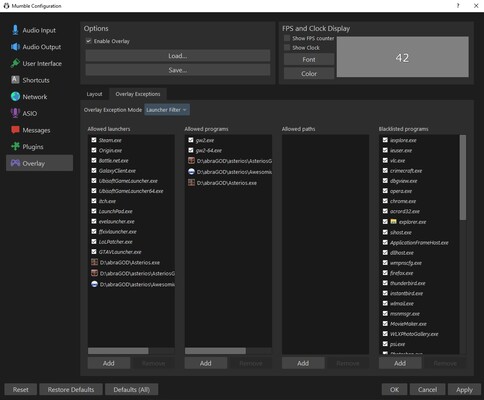Toggle the Enable Overlay checkbox
The width and height of the screenshot is (484, 400).
click(88, 41)
